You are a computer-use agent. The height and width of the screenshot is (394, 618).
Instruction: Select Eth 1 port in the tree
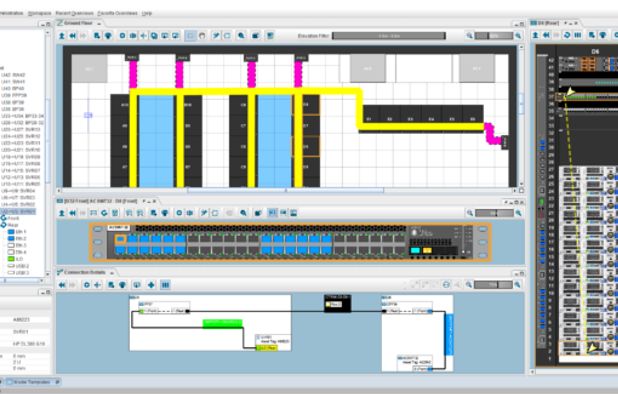(17, 232)
